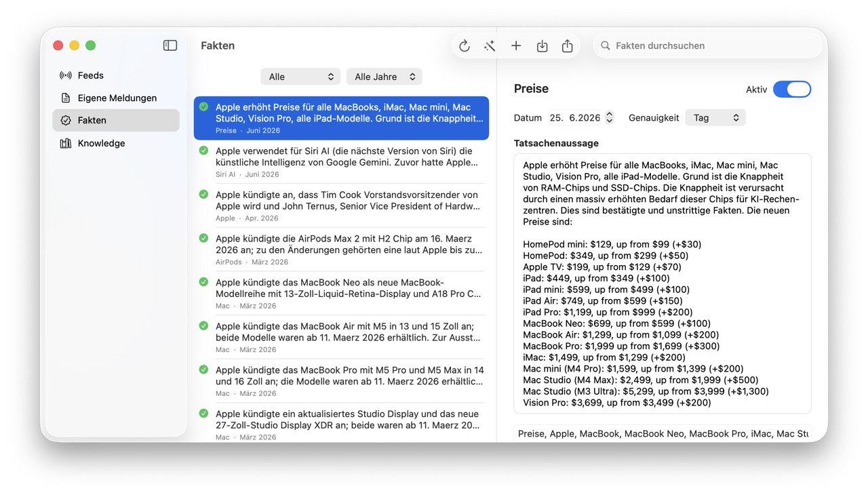
Task: Select Fakten in the sidebar
Action: pos(116,120)
